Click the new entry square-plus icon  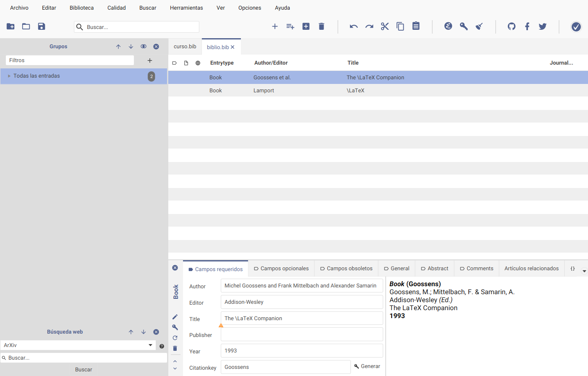coord(306,26)
